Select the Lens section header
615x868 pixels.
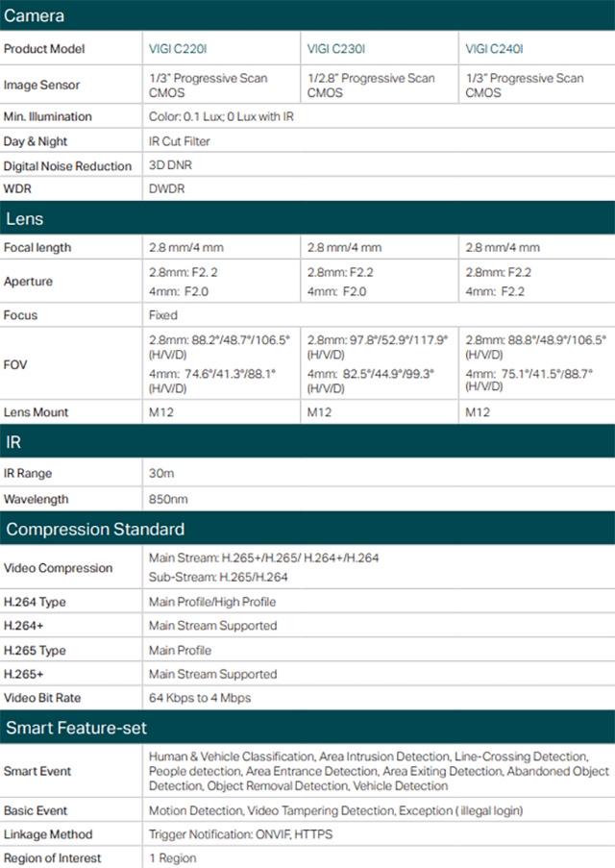pos(24,219)
